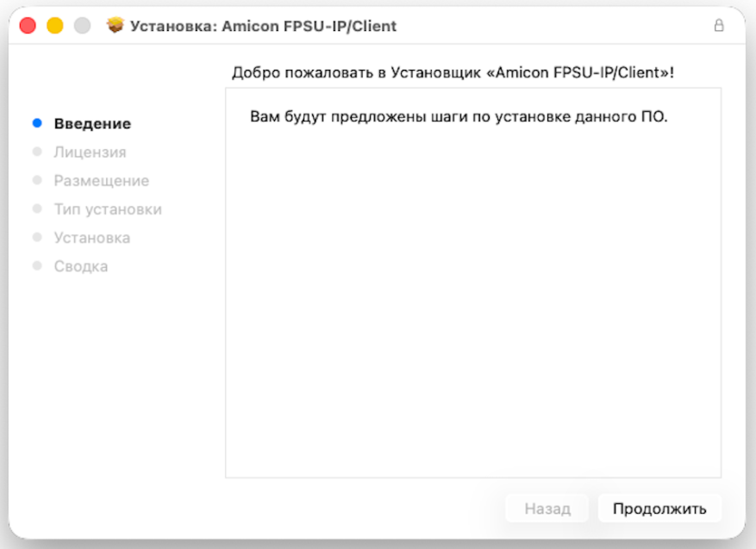The height and width of the screenshot is (549, 756).
Task: Select the Введение step
Action: click(92, 124)
